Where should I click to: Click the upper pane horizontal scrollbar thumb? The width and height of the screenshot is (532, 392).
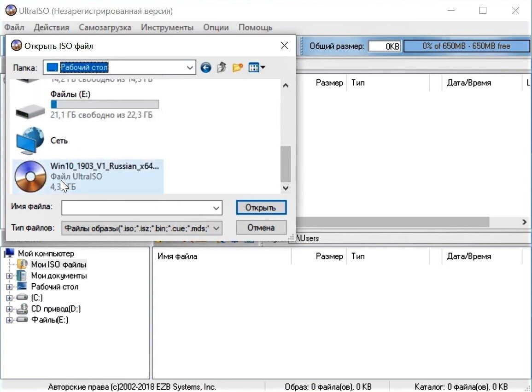tap(392, 222)
